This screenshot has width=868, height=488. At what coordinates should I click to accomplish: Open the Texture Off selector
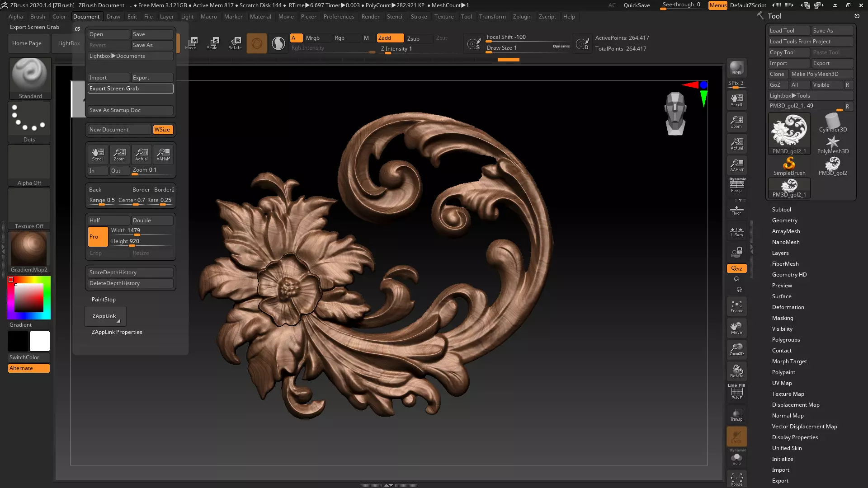tap(29, 209)
